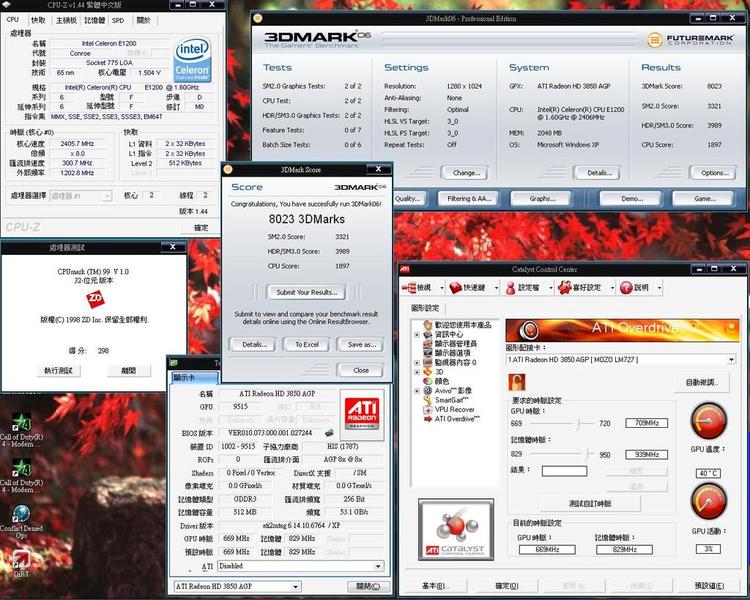Open the 快速鍵 hotkeys toolbar button

pos(468,288)
